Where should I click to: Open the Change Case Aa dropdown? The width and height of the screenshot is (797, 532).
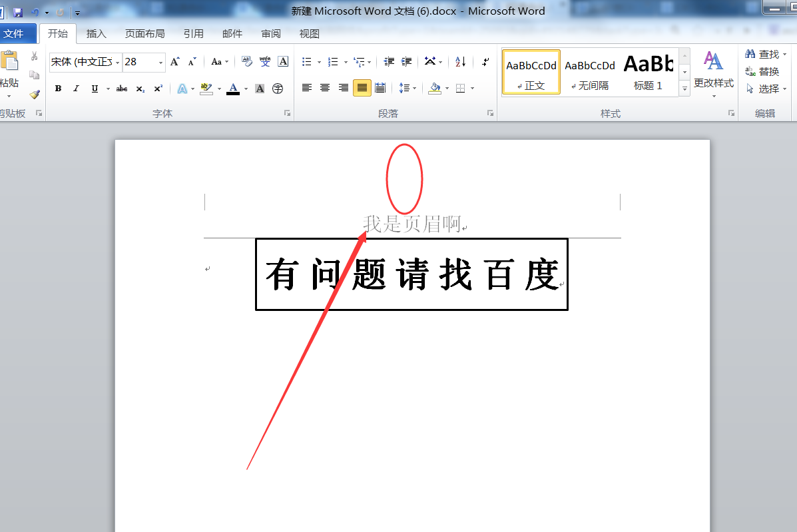pos(220,62)
